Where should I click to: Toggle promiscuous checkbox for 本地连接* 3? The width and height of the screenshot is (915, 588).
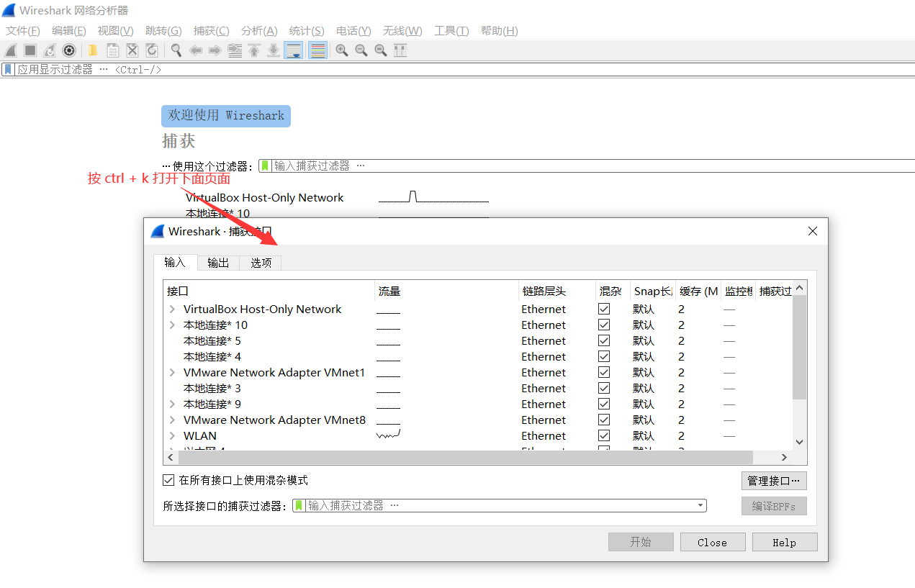click(x=604, y=388)
